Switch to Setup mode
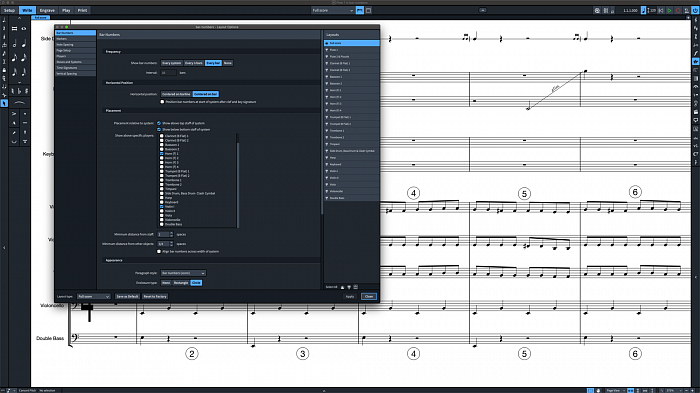Viewport: 700px width, 393px height. click(9, 10)
